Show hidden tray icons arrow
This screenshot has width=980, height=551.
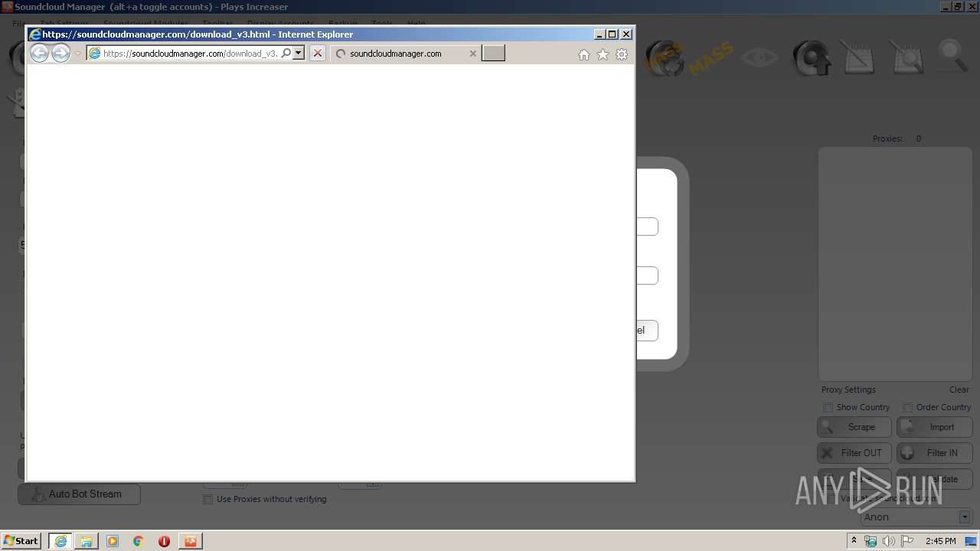coord(854,540)
